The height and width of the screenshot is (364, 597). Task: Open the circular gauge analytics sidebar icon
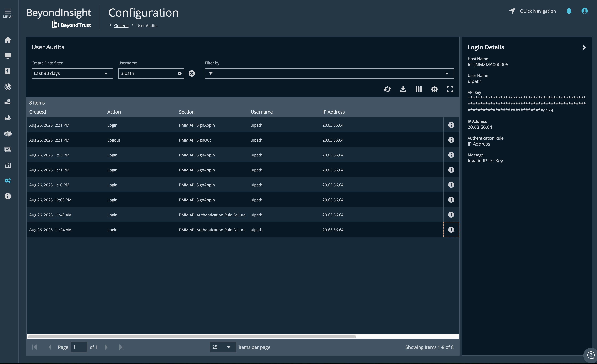point(8,87)
